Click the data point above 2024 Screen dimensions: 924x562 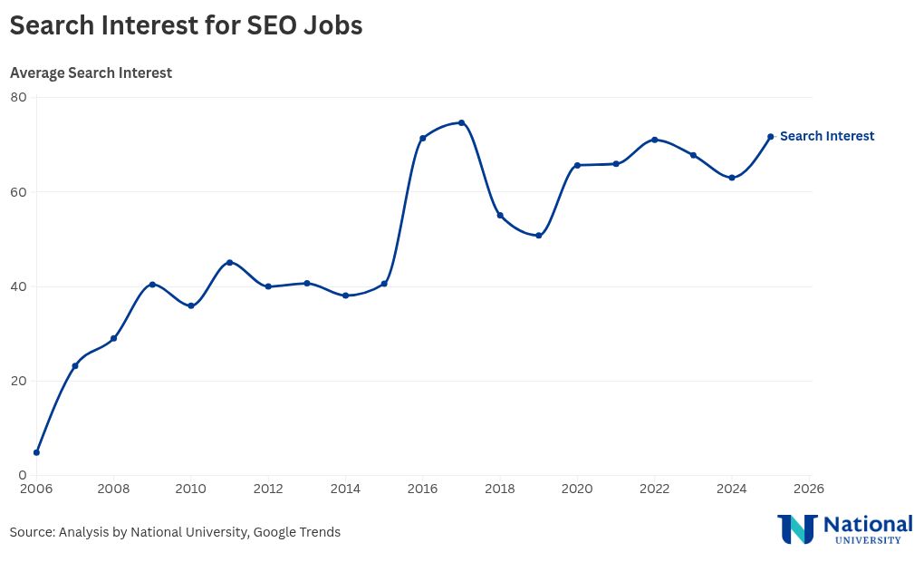732,178
